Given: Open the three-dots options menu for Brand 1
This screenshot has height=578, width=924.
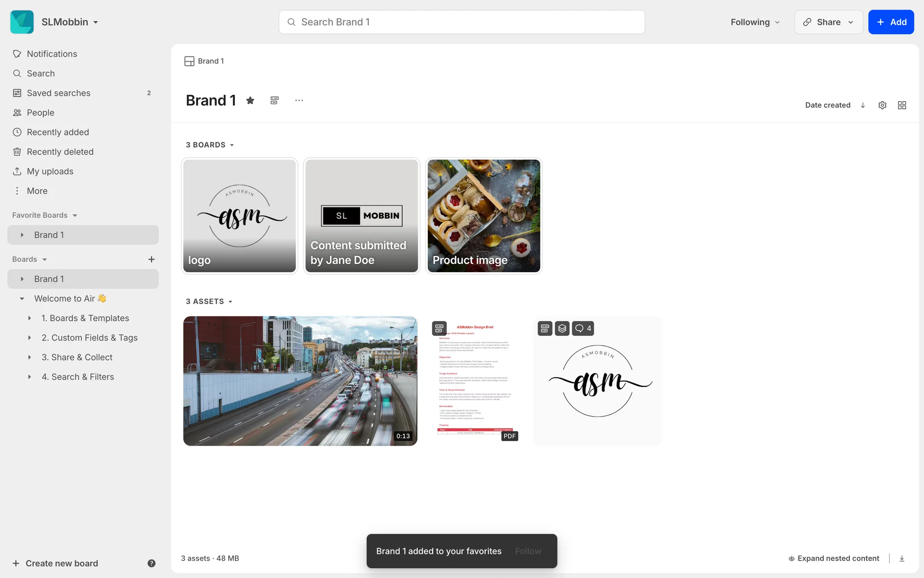Looking at the screenshot, I should (x=299, y=100).
